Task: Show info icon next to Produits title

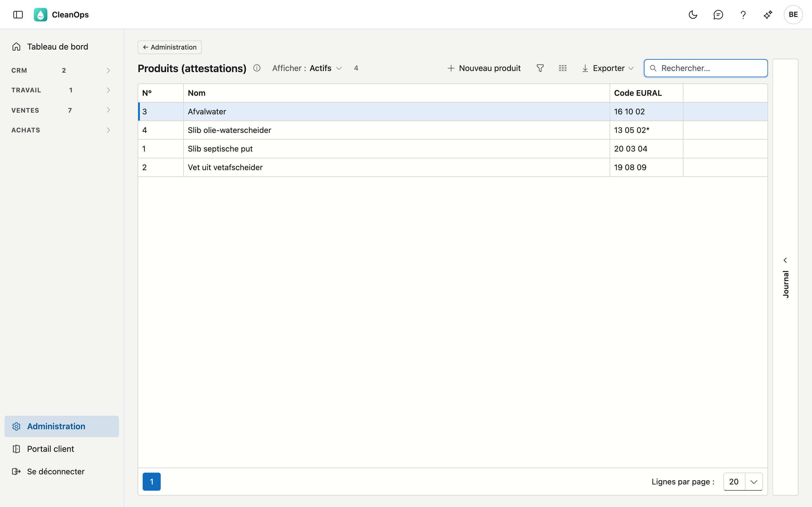Action: point(257,68)
